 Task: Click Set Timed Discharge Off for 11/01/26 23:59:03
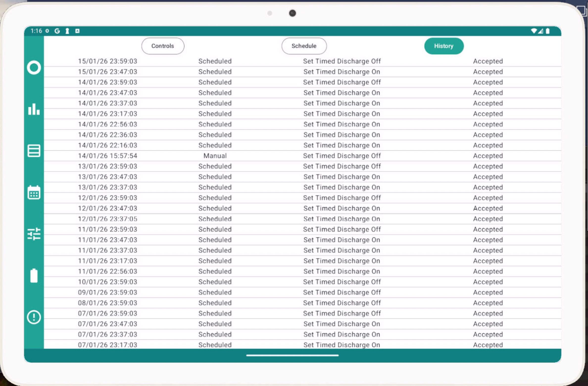pos(342,229)
